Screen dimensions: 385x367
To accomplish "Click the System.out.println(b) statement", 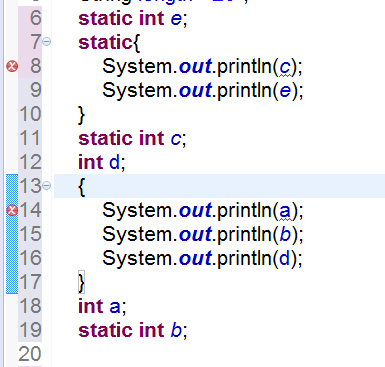I will point(203,235).
